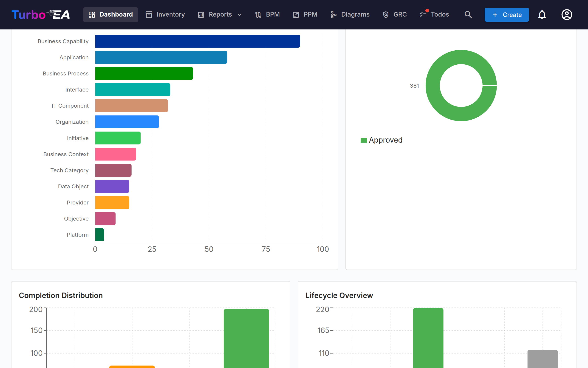Click the Lifecycle Overview heading
Image resolution: width=588 pixels, height=368 pixels.
click(x=339, y=295)
